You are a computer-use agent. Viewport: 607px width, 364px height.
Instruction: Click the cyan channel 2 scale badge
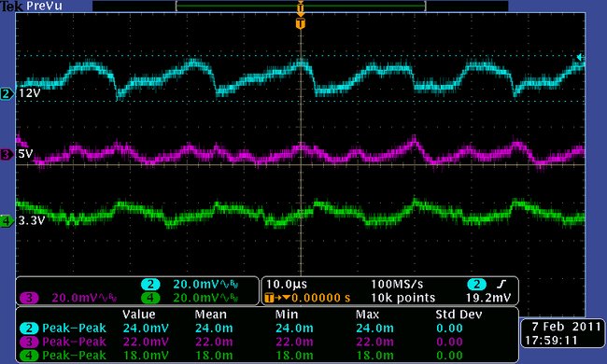[x=150, y=285]
